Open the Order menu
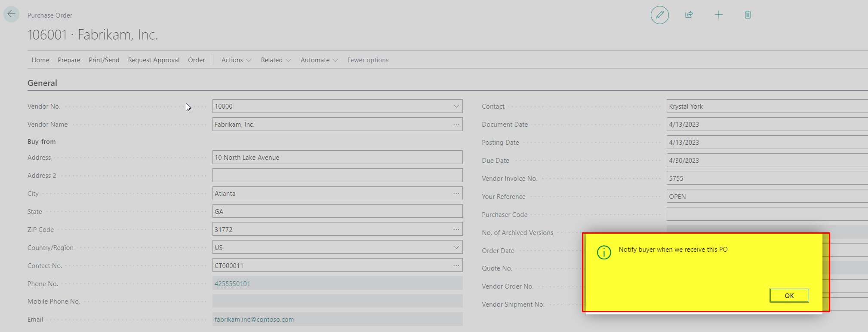 [197, 60]
